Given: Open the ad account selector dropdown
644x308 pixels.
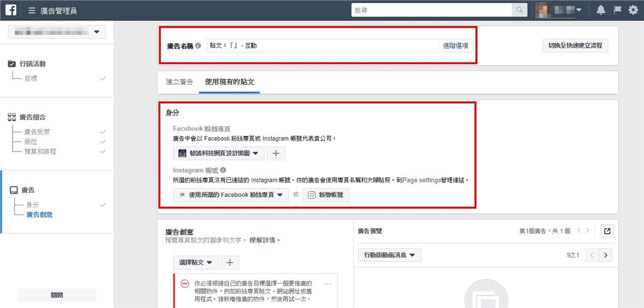Looking at the screenshot, I should 57,31.
